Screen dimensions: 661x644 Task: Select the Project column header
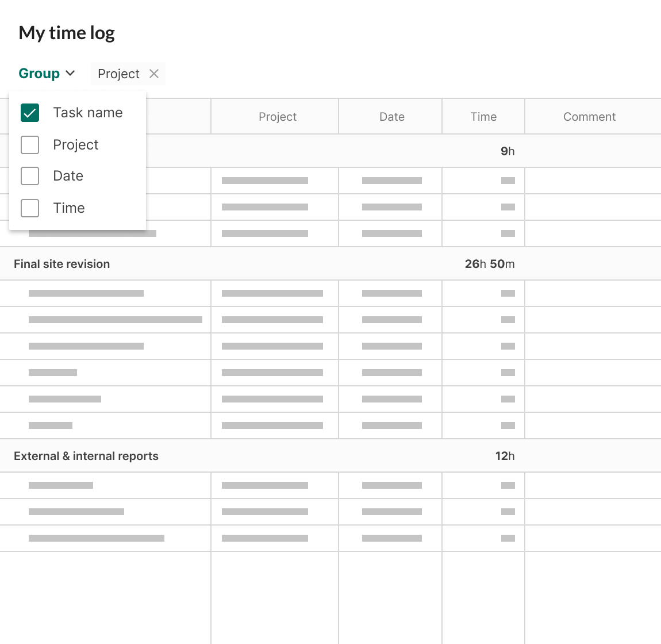point(278,116)
